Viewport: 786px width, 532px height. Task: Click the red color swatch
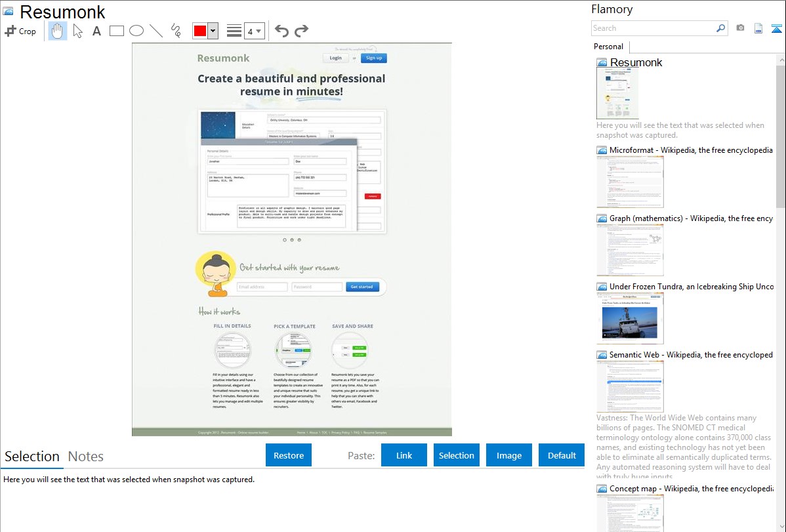pyautogui.click(x=200, y=31)
